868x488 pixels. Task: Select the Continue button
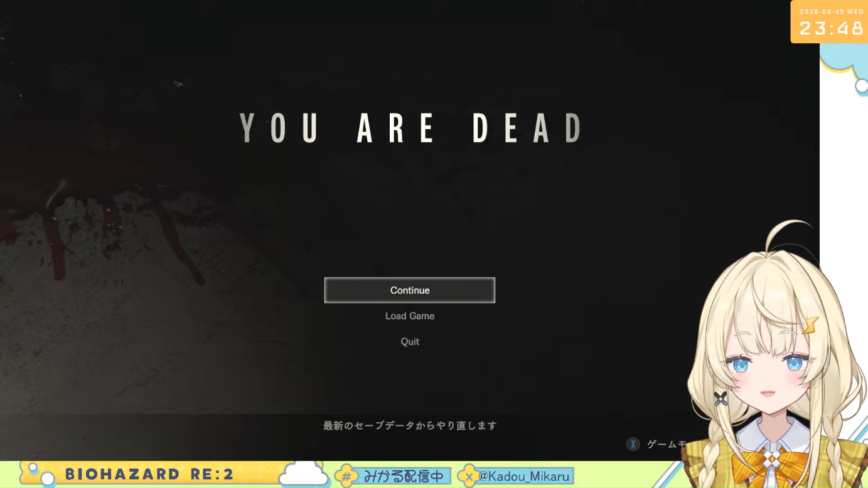click(x=410, y=290)
